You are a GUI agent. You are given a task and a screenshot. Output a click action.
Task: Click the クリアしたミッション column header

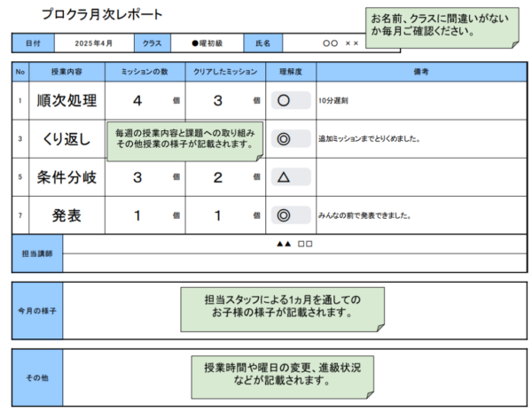[224, 71]
